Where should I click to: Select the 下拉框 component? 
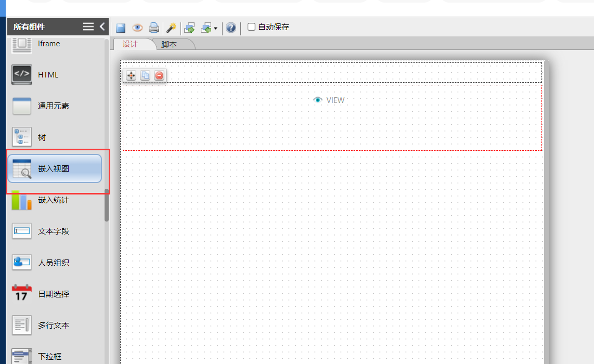coord(55,356)
